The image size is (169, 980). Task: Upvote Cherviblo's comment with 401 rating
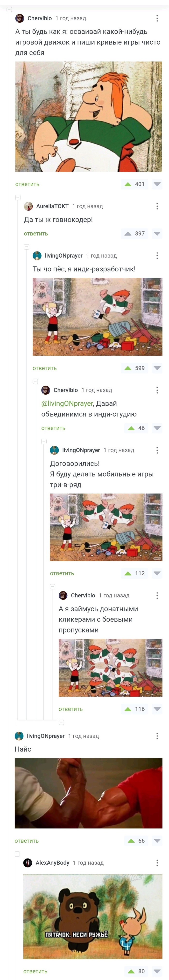tap(128, 184)
